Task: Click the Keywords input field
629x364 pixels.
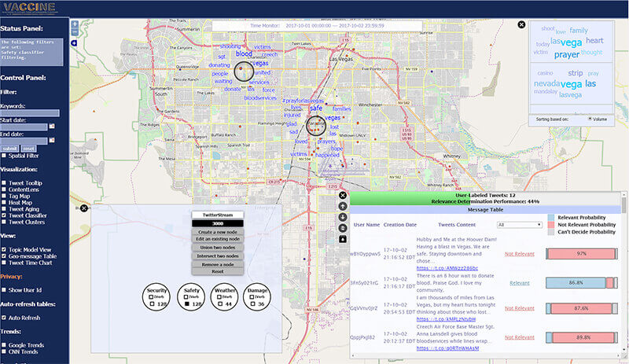Action: tap(30, 114)
